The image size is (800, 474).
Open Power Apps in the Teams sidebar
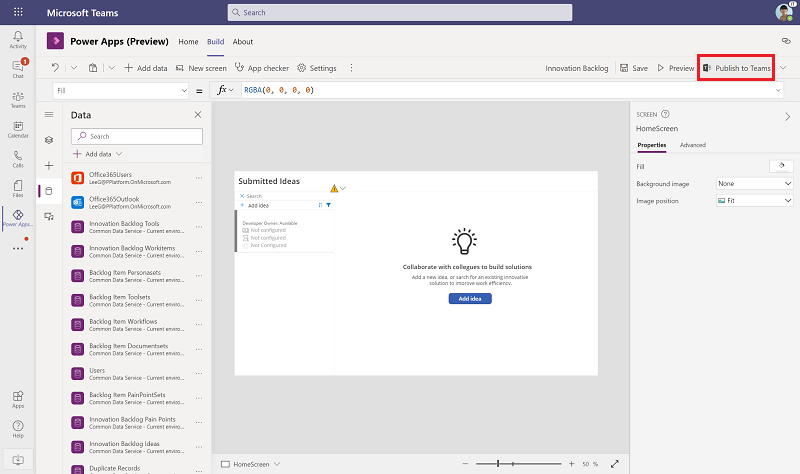coord(18,218)
